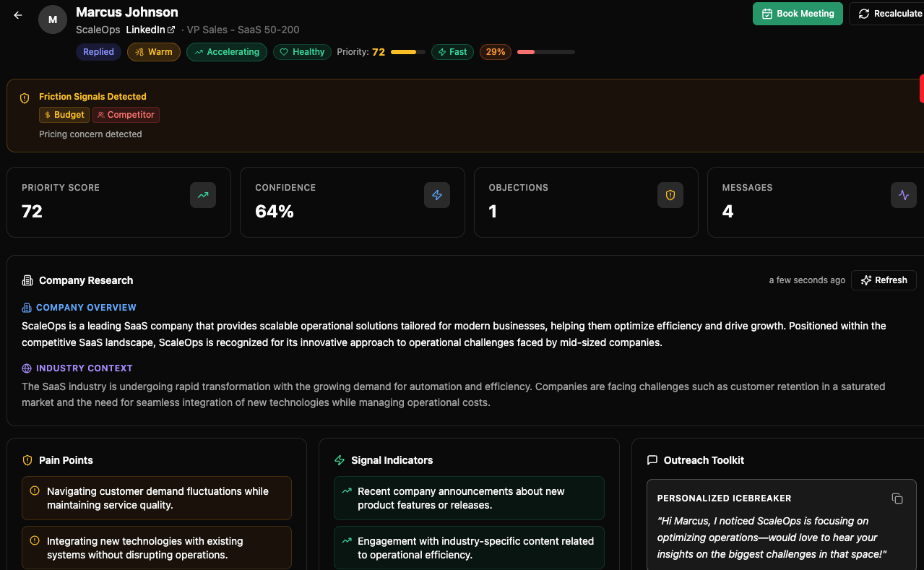Click the trend icon beside industry content signal

pos(346,540)
